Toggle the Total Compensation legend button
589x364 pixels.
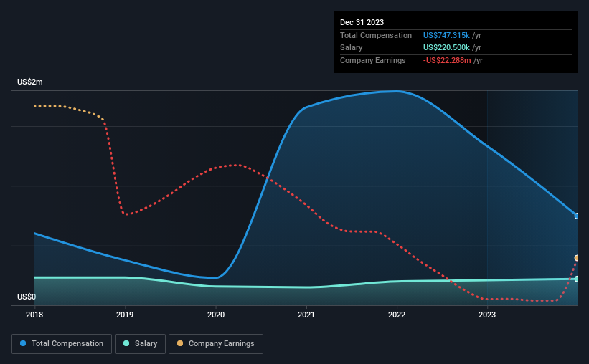(x=62, y=344)
